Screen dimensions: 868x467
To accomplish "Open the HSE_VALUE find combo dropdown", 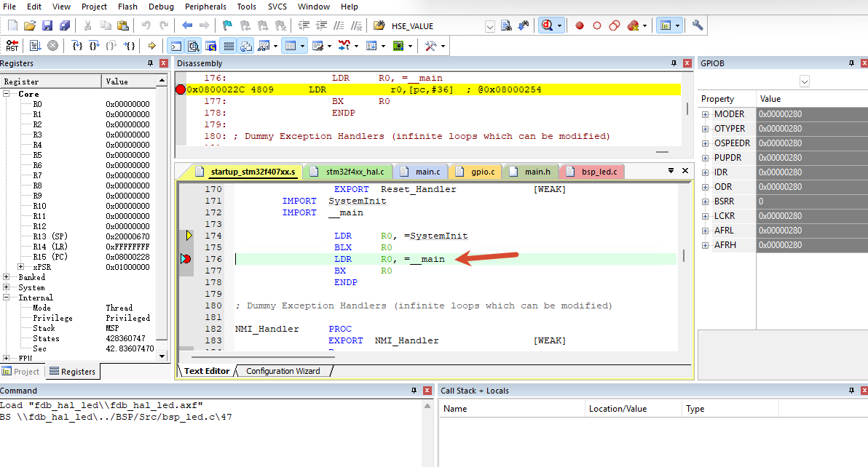I will [x=490, y=26].
